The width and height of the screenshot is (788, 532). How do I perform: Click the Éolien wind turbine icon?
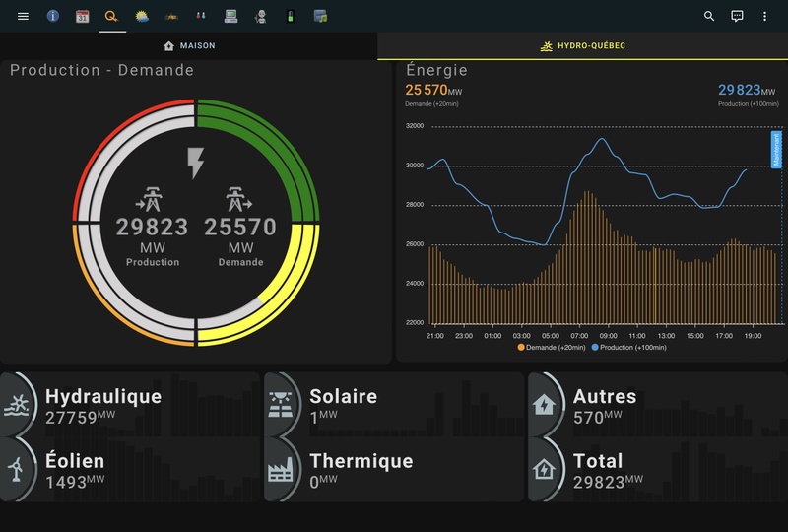pos(17,469)
